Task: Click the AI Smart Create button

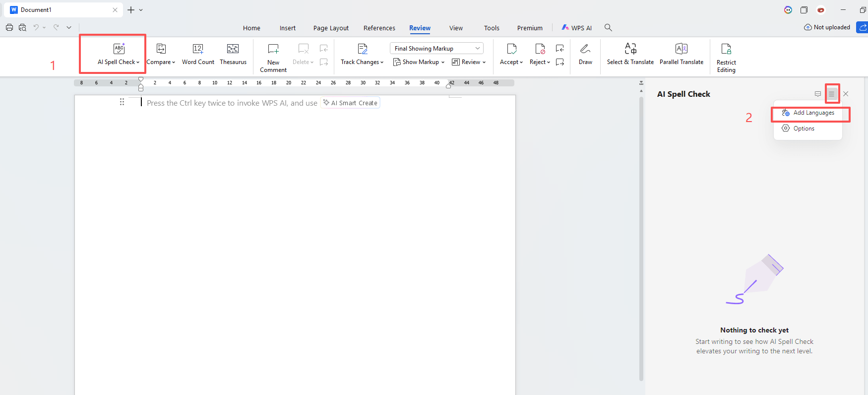Action: [350, 103]
